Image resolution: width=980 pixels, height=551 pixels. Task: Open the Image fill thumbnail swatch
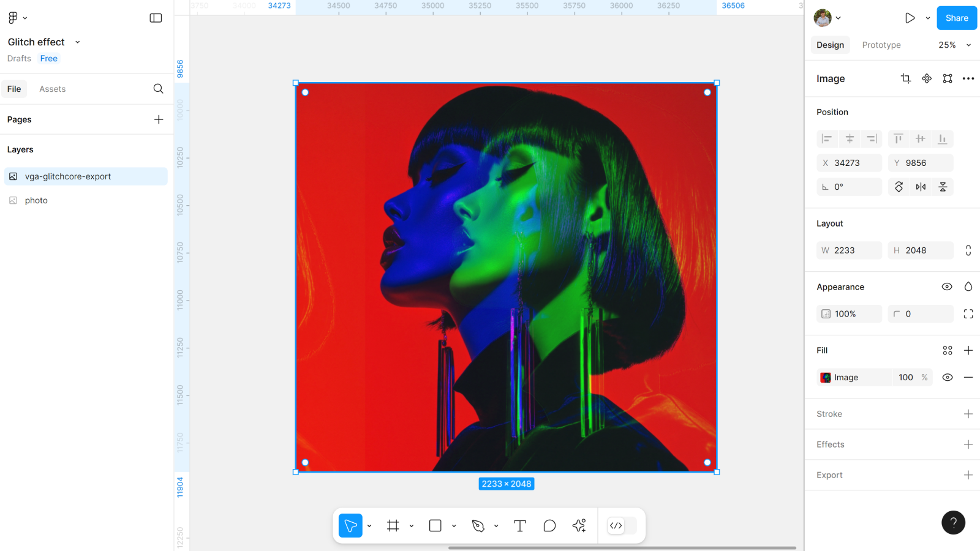[826, 378]
